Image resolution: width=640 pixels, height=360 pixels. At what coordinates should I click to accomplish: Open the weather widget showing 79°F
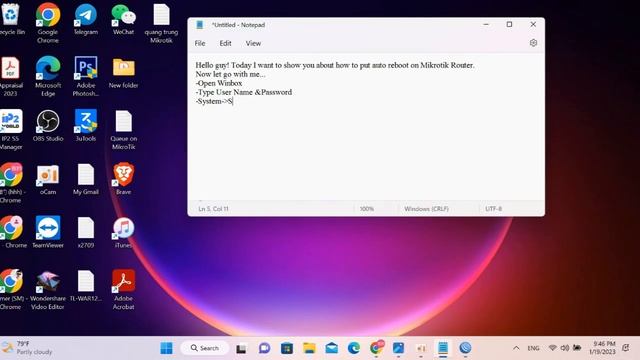(27, 348)
